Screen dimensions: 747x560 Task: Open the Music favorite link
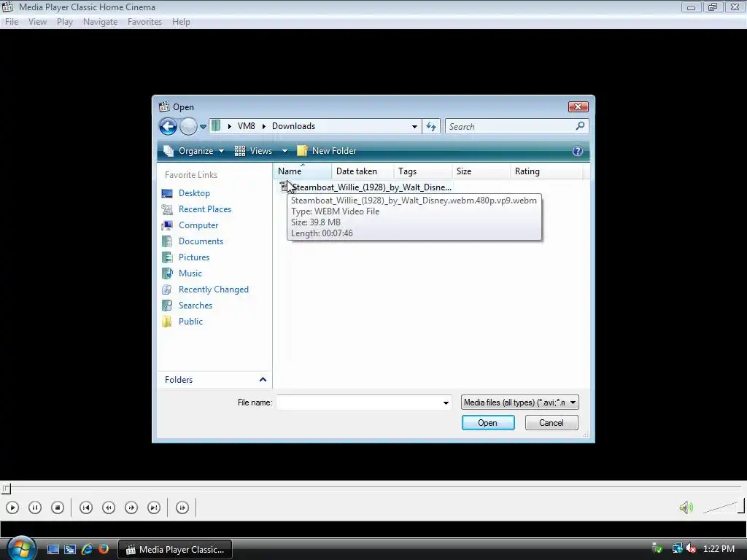click(190, 273)
